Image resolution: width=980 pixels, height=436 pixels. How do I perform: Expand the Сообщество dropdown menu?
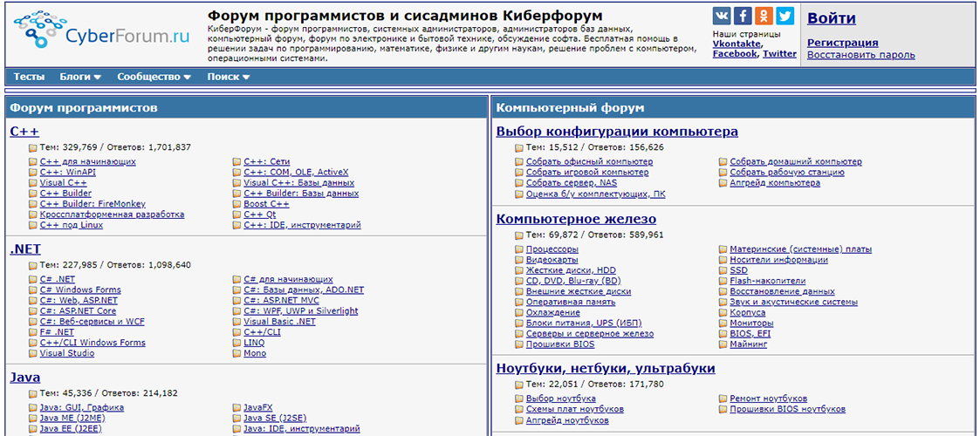click(x=154, y=77)
